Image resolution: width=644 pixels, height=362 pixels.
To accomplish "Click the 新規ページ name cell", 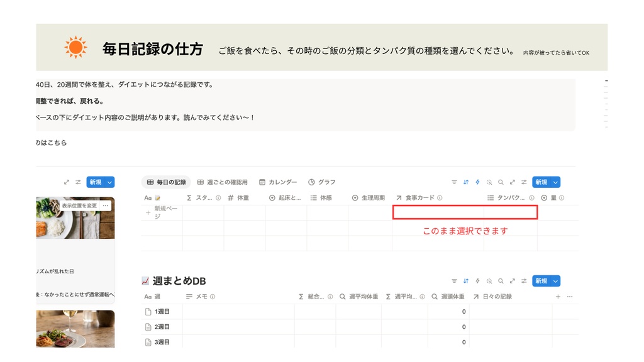I will tap(166, 212).
